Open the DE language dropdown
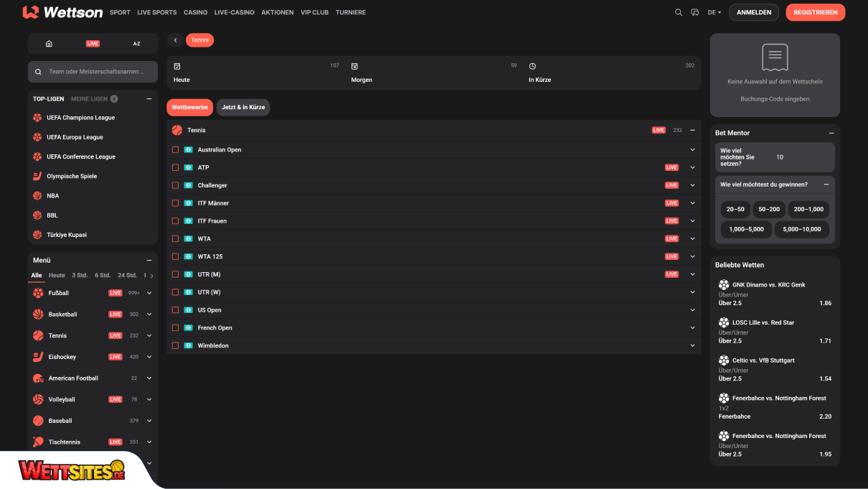The height and width of the screenshot is (489, 868). point(714,12)
